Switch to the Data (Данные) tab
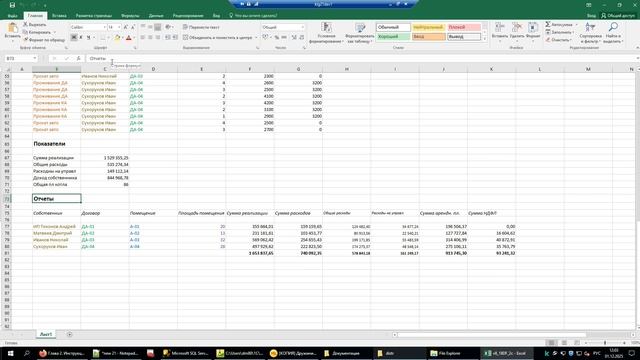The image size is (640, 360). [x=156, y=16]
